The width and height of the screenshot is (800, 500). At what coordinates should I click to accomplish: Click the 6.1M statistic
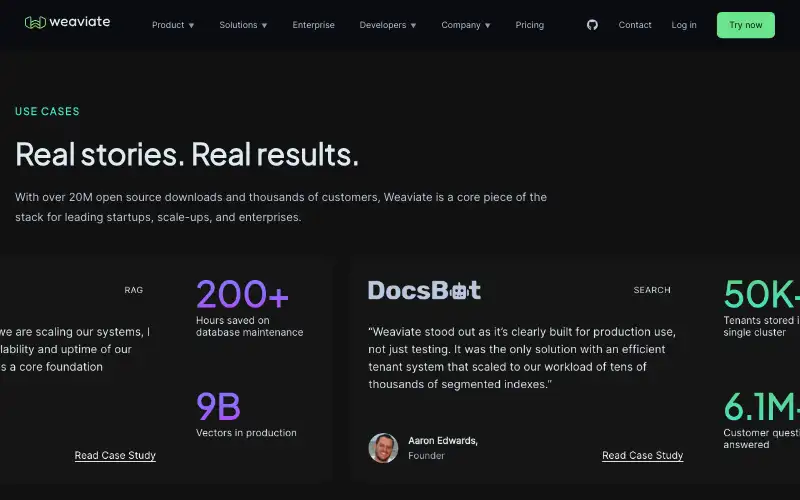pos(762,406)
